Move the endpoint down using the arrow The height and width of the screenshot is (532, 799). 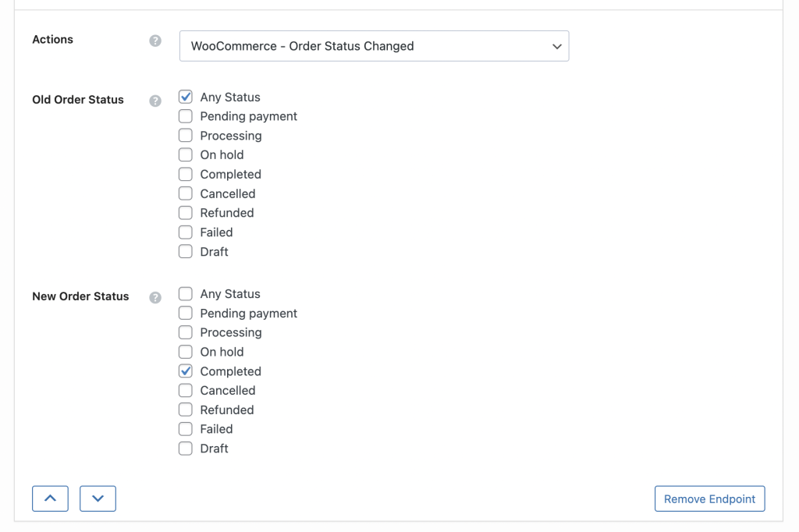tap(98, 498)
